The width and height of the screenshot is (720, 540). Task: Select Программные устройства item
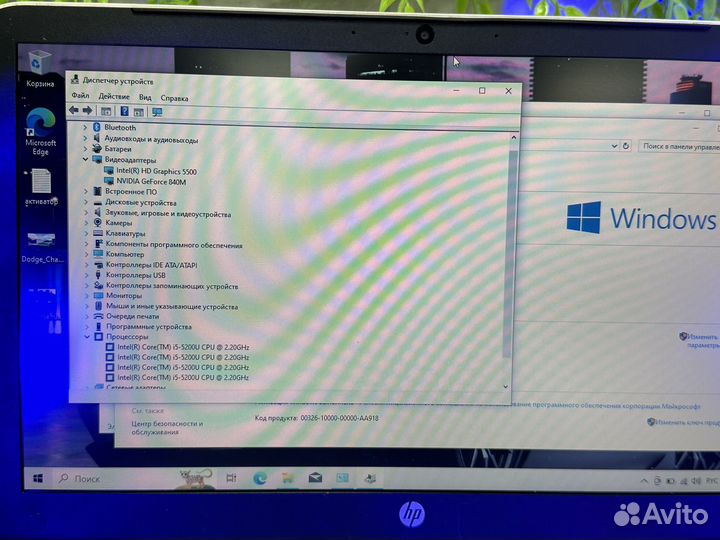point(149,326)
